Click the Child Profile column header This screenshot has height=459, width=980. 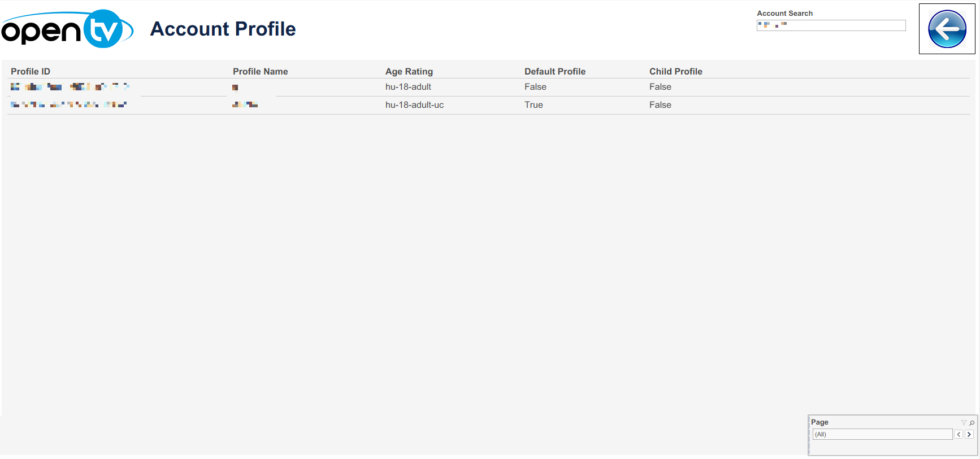click(x=675, y=72)
